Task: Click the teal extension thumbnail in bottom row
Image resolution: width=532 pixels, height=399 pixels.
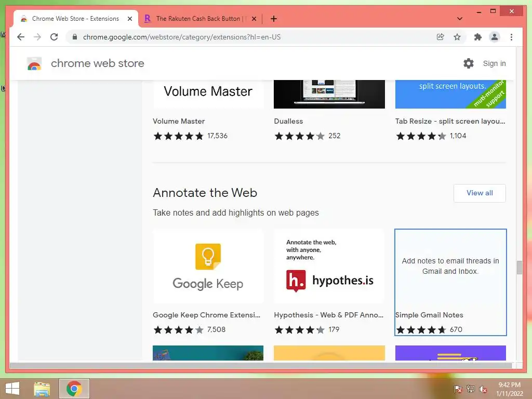Action: coord(208,353)
